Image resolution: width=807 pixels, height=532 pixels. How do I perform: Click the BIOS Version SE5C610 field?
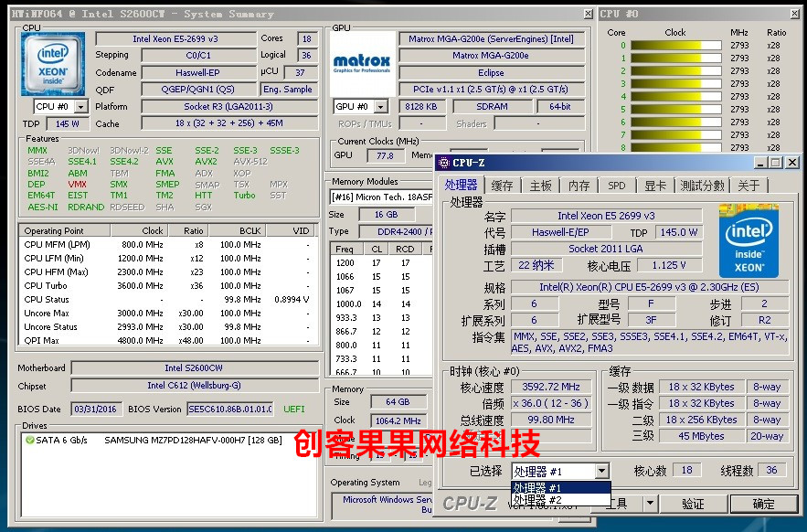[230, 409]
